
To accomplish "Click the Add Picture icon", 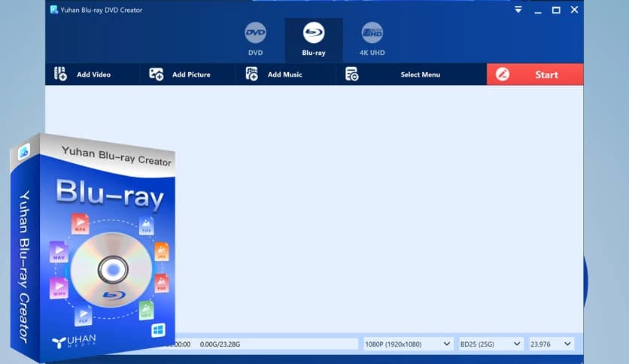I will tap(156, 74).
